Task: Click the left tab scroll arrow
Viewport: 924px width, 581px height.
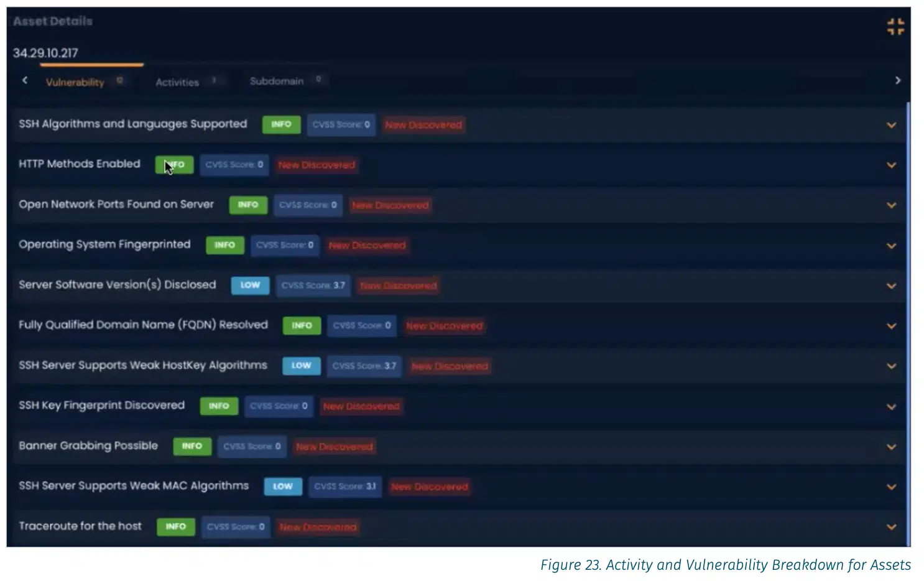Action: (x=25, y=80)
